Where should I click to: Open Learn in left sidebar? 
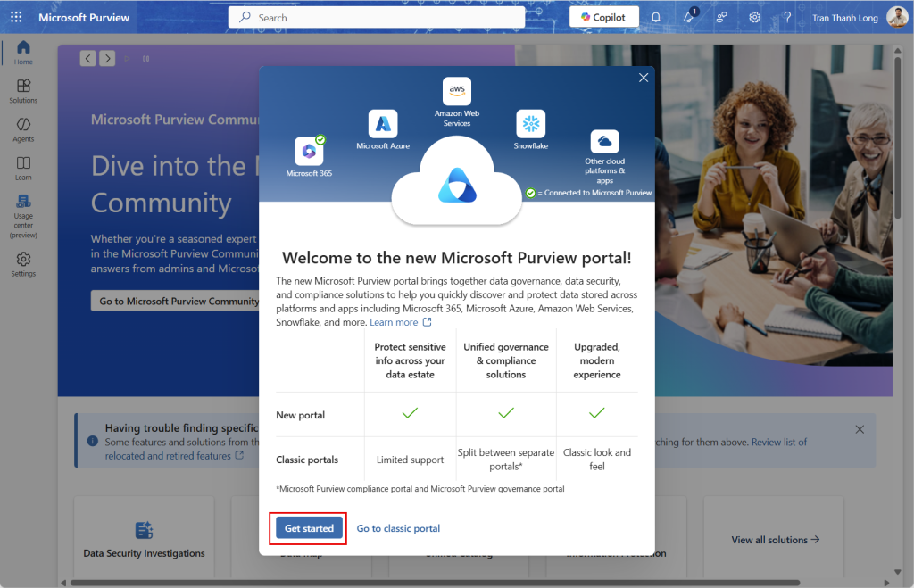23,168
